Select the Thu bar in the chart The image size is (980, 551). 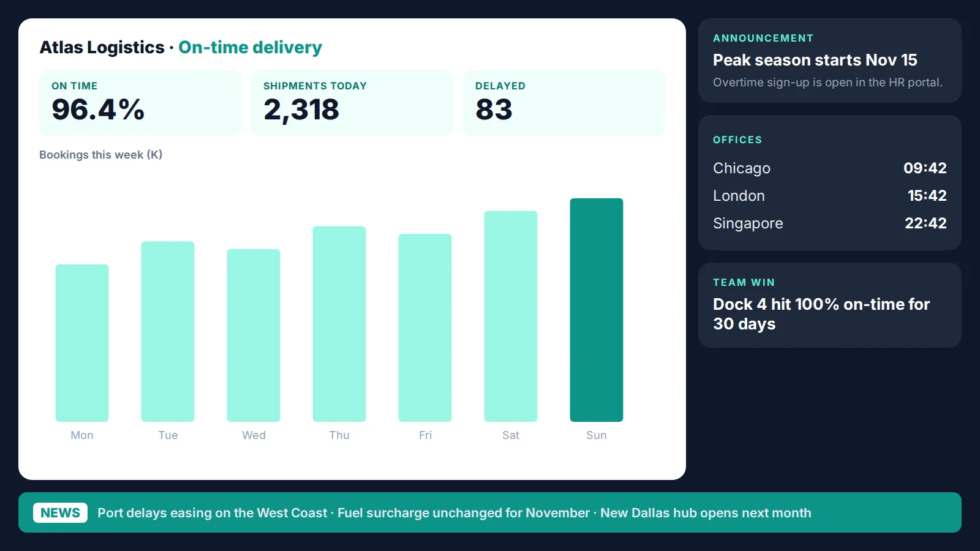[339, 324]
